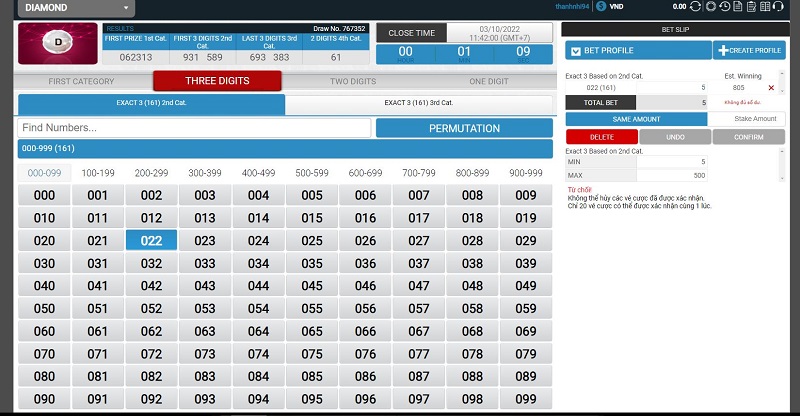Toggle SAME AMOUNT stake mode
Viewport: 800px width, 416px height.
(636, 119)
